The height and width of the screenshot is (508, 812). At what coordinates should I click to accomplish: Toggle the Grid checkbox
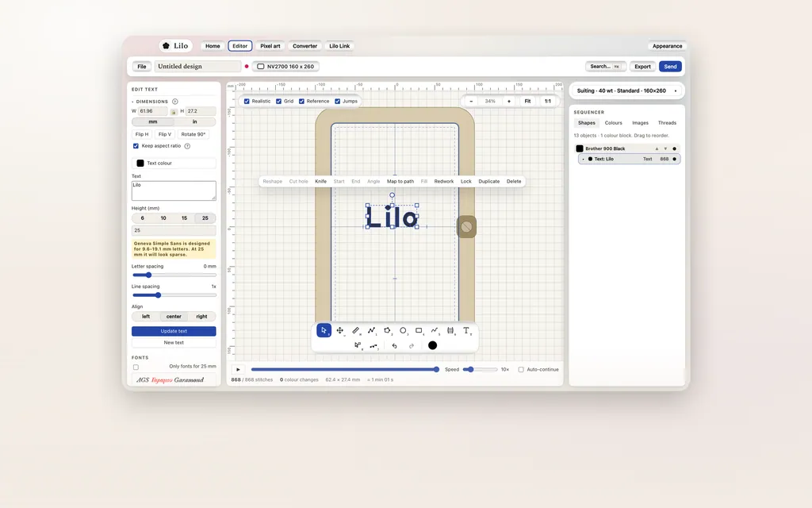[x=278, y=101]
